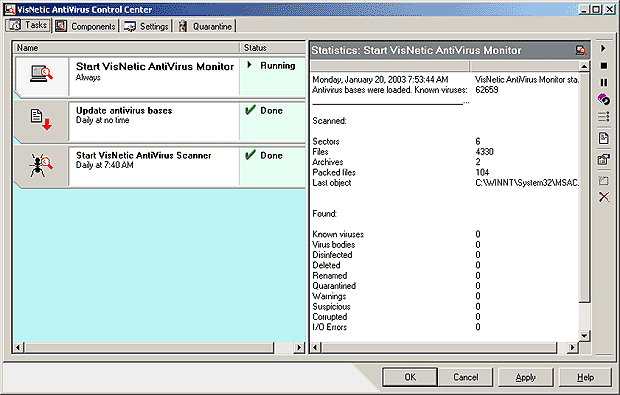Click the Disinfected row label
The height and width of the screenshot is (395, 620).
point(332,255)
